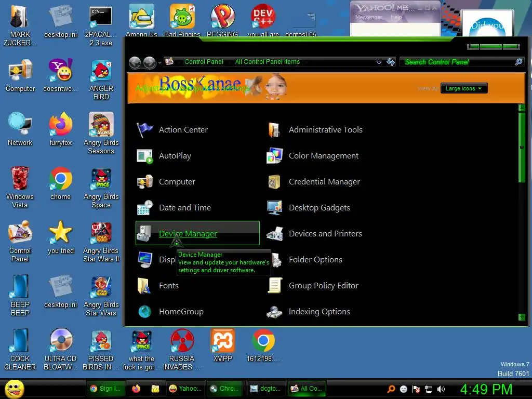Viewport: 532px width, 399px height.
Task: Open the Administrative Tools icon
Action: (274, 130)
